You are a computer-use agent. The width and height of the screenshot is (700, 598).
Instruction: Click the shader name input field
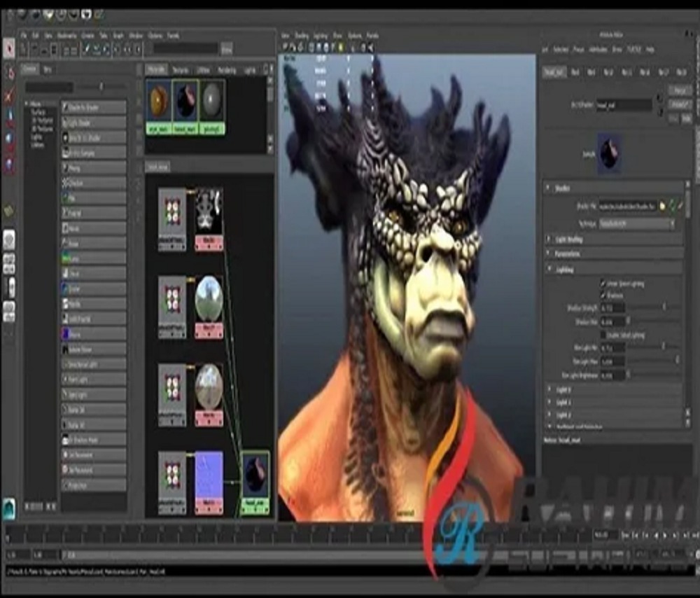point(624,106)
